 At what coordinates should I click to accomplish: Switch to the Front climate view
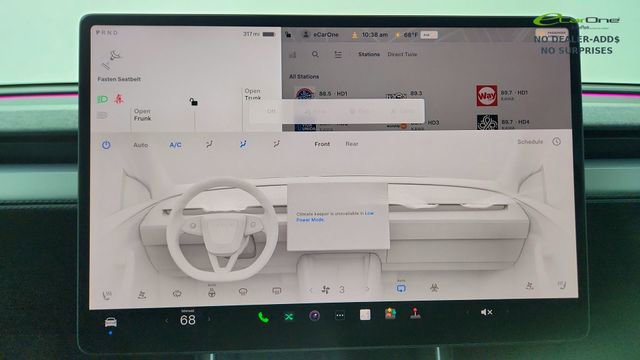322,144
